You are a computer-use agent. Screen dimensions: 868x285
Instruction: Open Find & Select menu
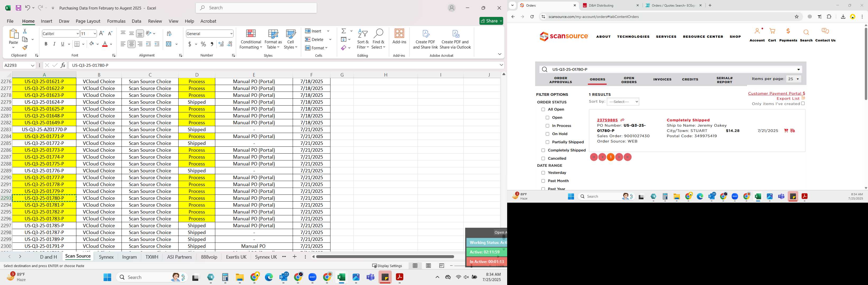click(x=379, y=39)
